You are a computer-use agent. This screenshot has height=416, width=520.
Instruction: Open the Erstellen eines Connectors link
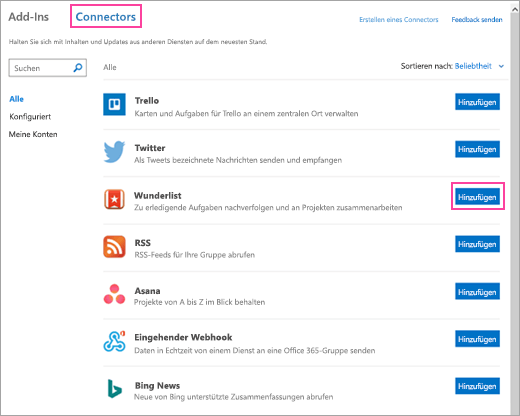click(399, 20)
